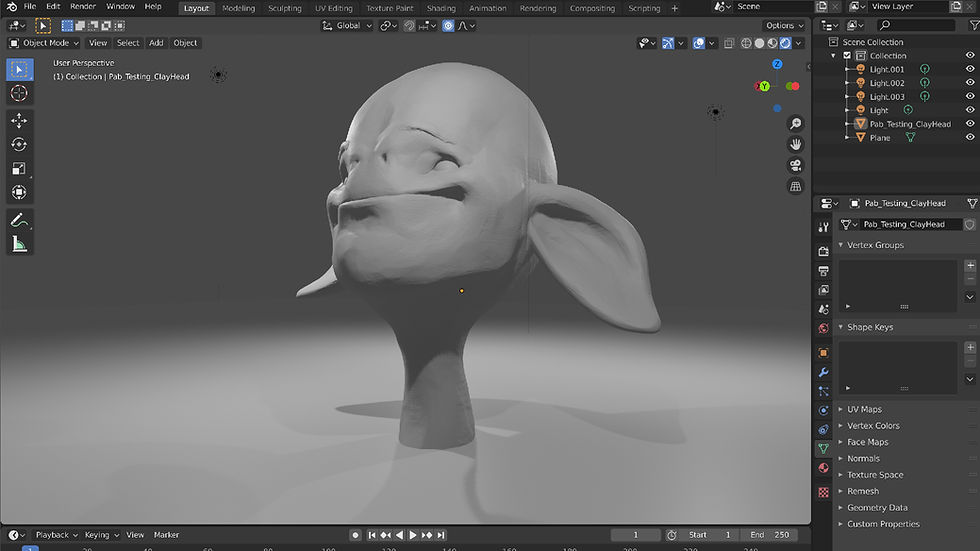Select Pab_Testing_ClayHead in the outliner

[x=910, y=124]
